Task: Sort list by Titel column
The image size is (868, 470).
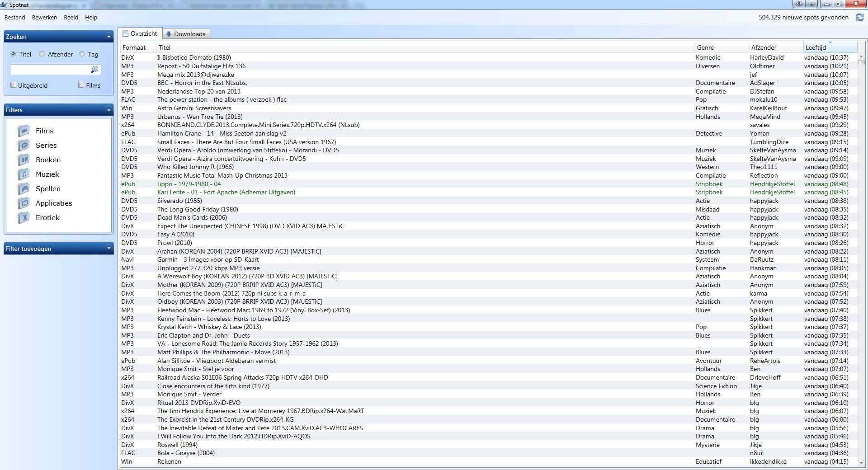Action: (425, 47)
